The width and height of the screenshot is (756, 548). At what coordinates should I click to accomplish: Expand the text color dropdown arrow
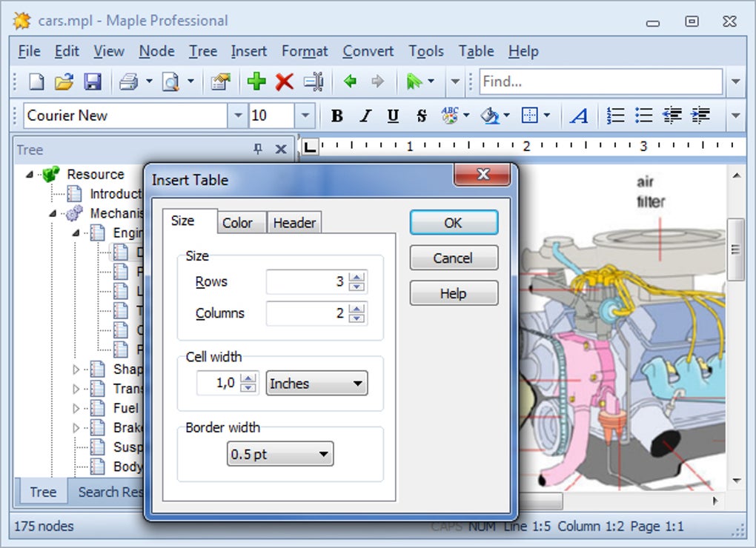tap(466, 115)
